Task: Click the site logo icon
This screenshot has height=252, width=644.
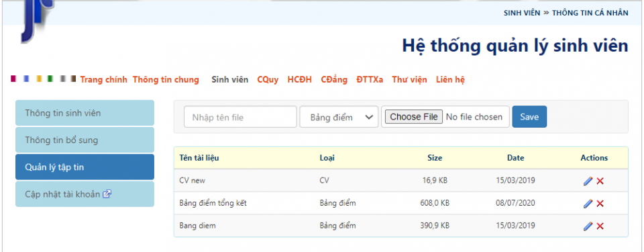Action: [37, 19]
